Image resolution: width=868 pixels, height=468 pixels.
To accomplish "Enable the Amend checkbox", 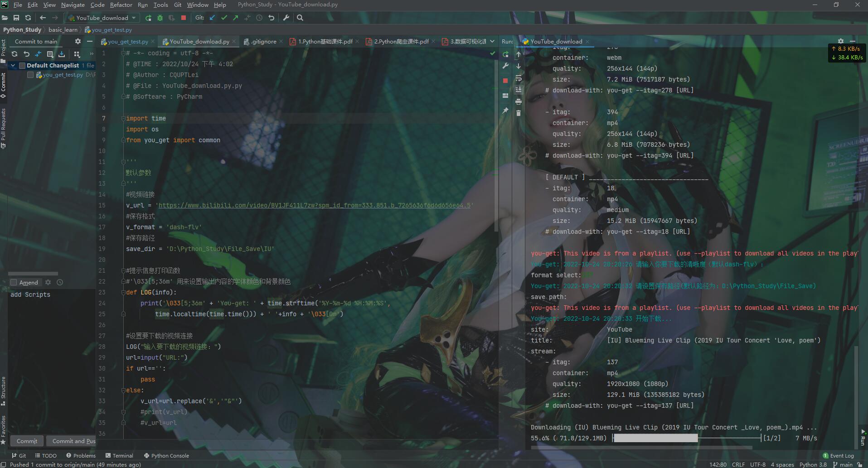I will pos(14,282).
